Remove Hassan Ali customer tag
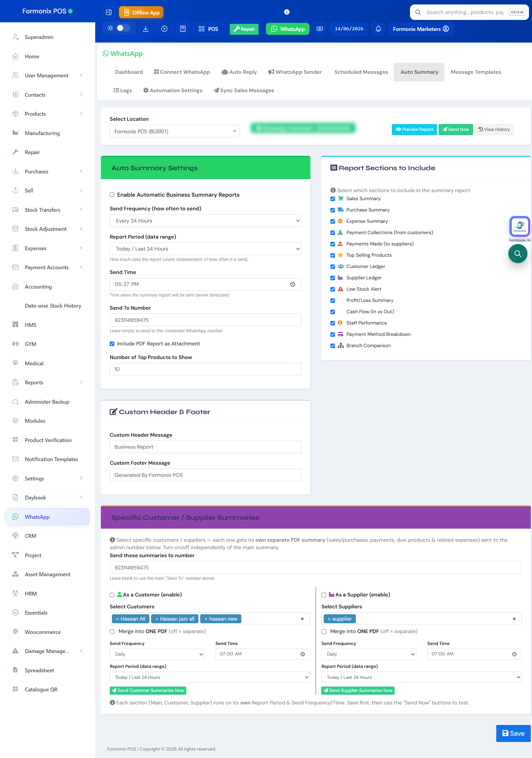Viewport: 532px width, 758px height. [117, 619]
